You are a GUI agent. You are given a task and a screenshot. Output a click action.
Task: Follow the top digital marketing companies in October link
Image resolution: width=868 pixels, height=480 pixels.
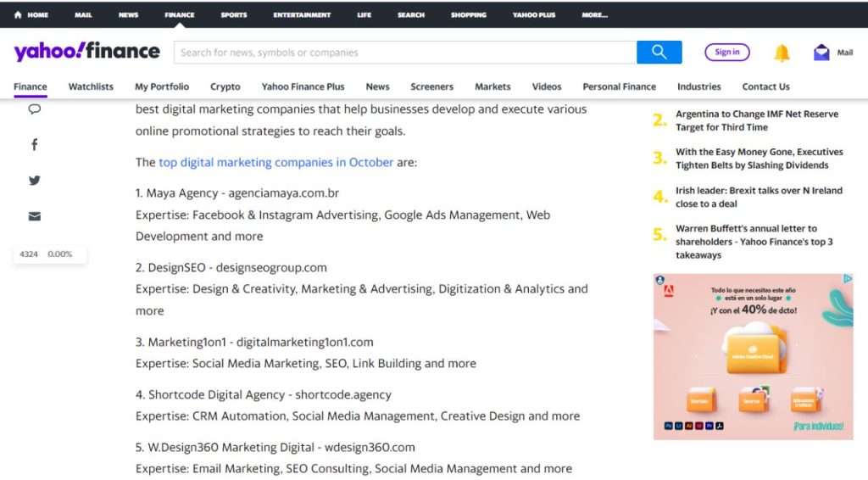275,162
